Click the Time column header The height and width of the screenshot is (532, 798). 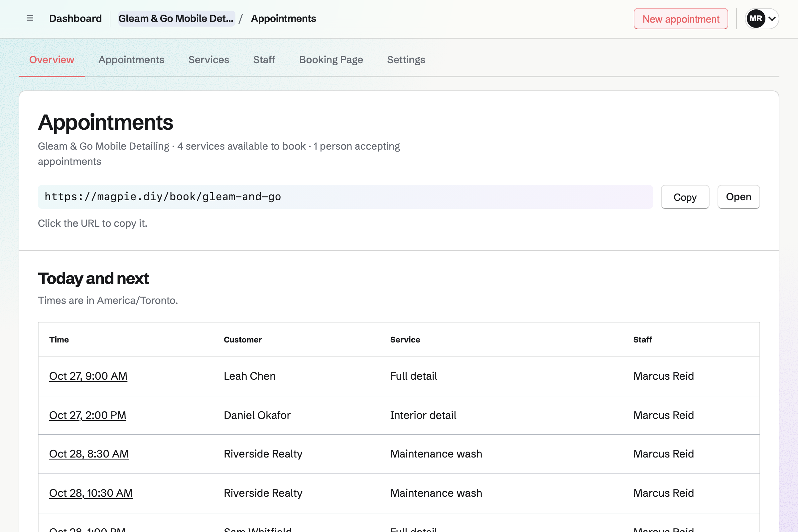point(59,339)
